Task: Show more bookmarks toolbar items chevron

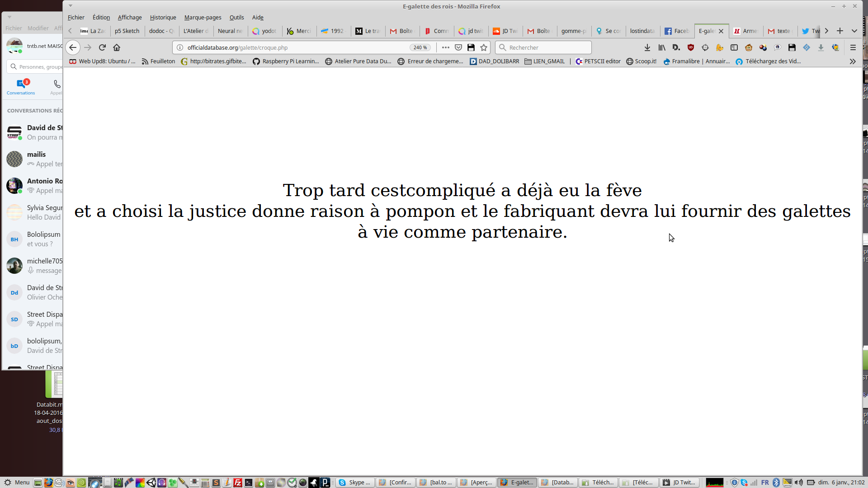Action: pos(853,61)
